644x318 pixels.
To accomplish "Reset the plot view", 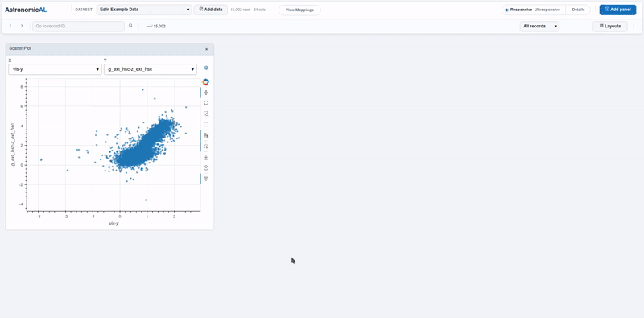I will coord(206,168).
